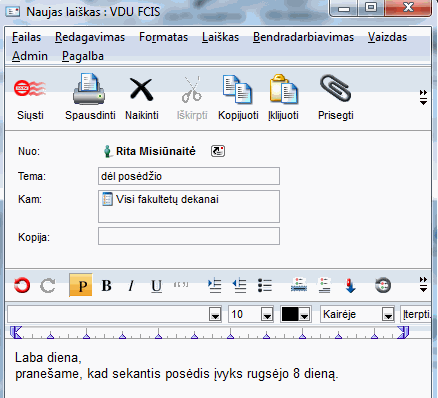
Task: Toggle italic text formatting
Action: pyautogui.click(x=131, y=286)
